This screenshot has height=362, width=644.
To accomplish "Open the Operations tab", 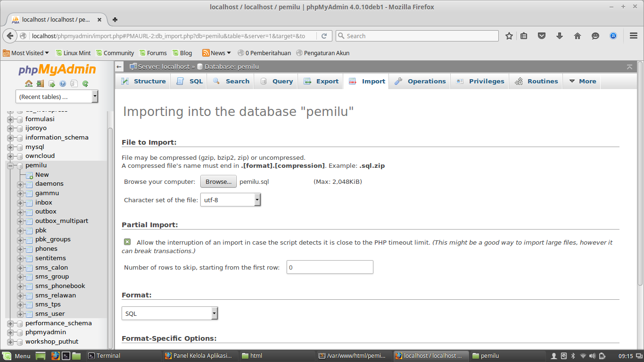I will (420, 81).
